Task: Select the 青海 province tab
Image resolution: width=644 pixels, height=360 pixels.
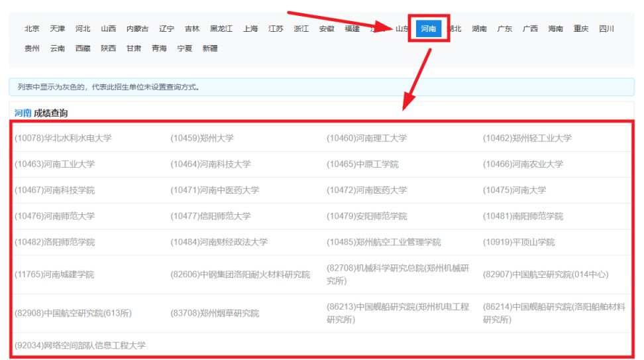Action: pos(160,48)
